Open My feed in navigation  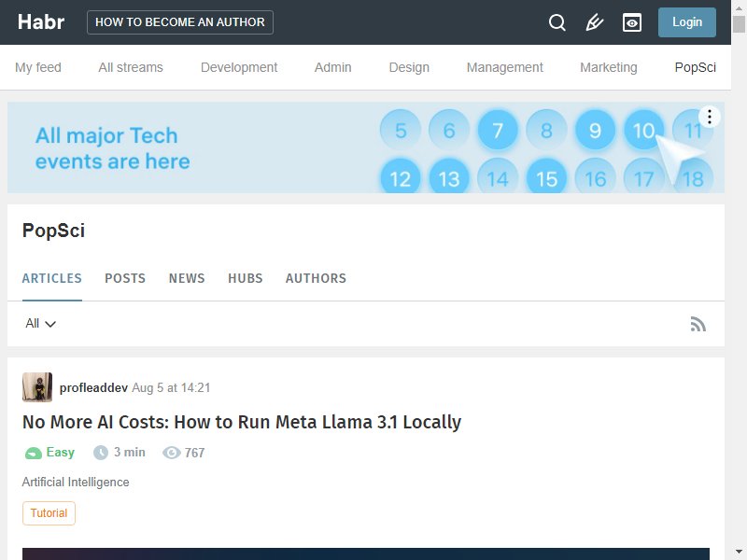(x=38, y=67)
